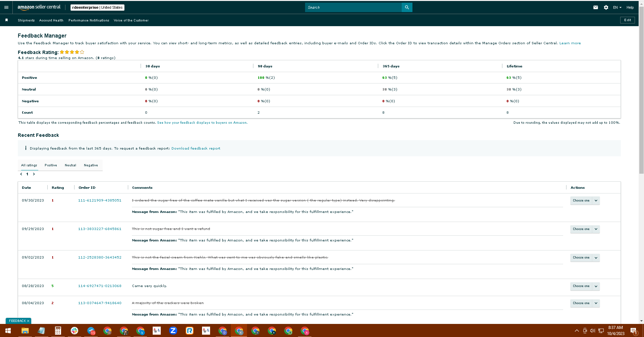
Task: Open Chrome profile A taskbar icon
Action: tap(305, 331)
